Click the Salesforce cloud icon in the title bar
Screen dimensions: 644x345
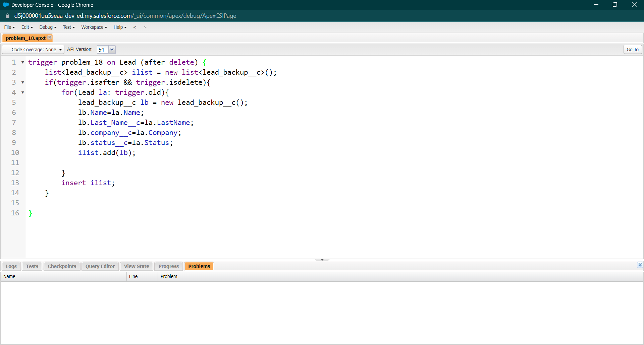(5, 5)
